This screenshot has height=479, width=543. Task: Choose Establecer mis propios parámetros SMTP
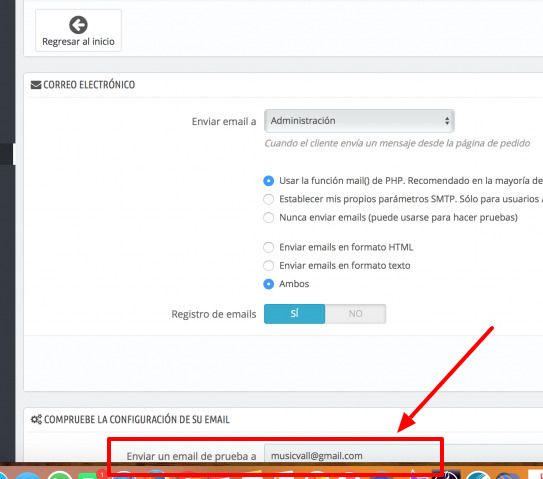click(x=268, y=199)
